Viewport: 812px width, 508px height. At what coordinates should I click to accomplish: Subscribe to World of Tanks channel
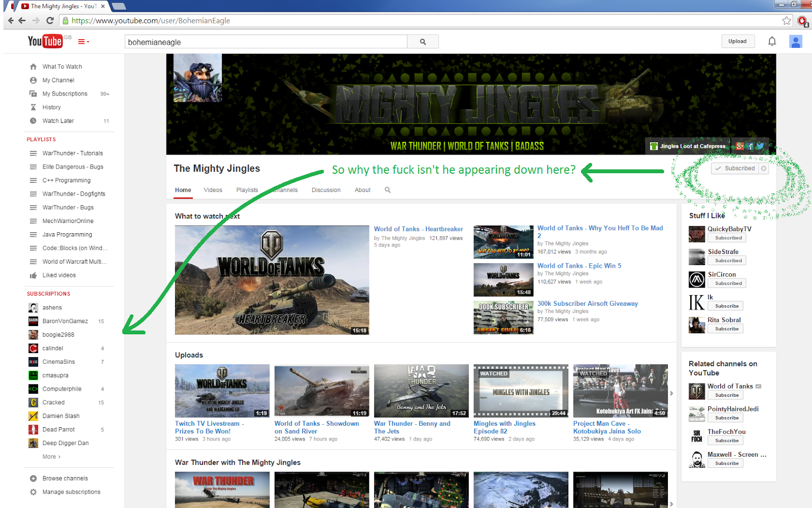tap(727, 395)
